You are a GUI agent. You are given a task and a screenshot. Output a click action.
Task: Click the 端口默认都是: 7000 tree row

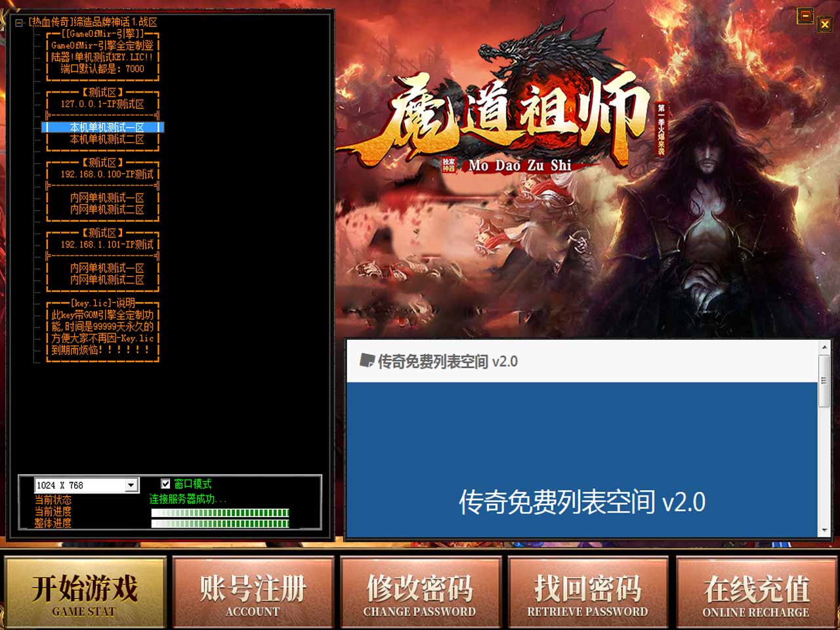click(102, 68)
